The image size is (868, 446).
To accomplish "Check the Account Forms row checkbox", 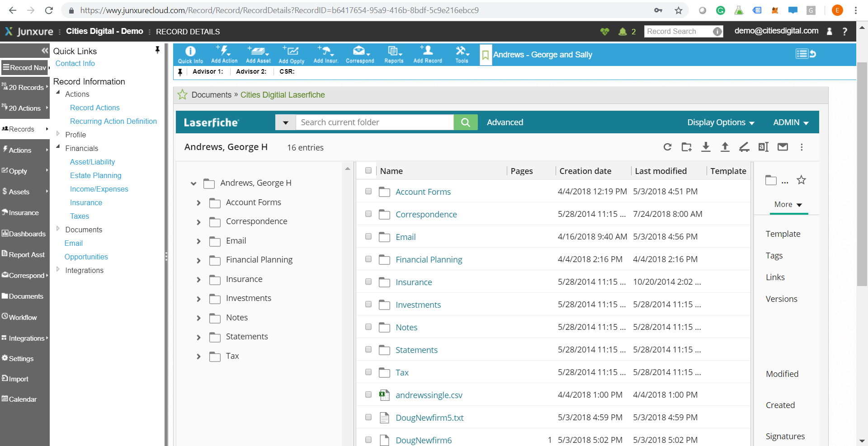I will pos(368,191).
